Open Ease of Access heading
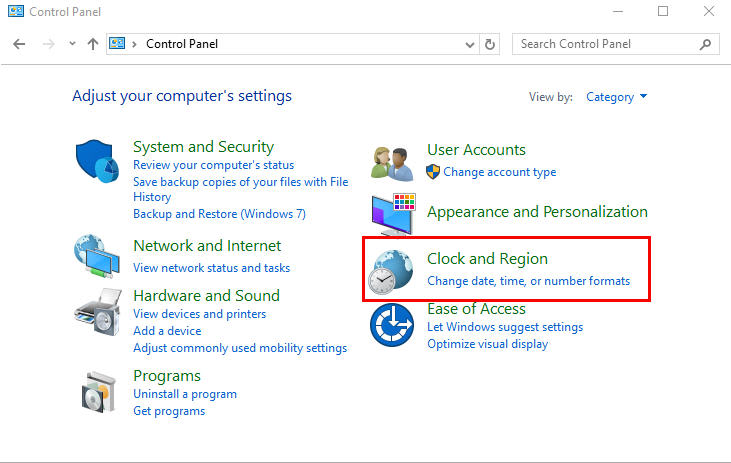 tap(476, 309)
